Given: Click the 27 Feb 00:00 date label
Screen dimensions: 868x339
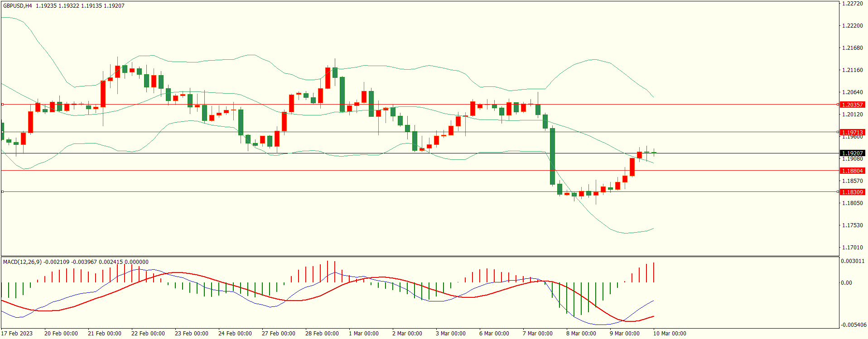Looking at the screenshot, I should click(279, 334).
